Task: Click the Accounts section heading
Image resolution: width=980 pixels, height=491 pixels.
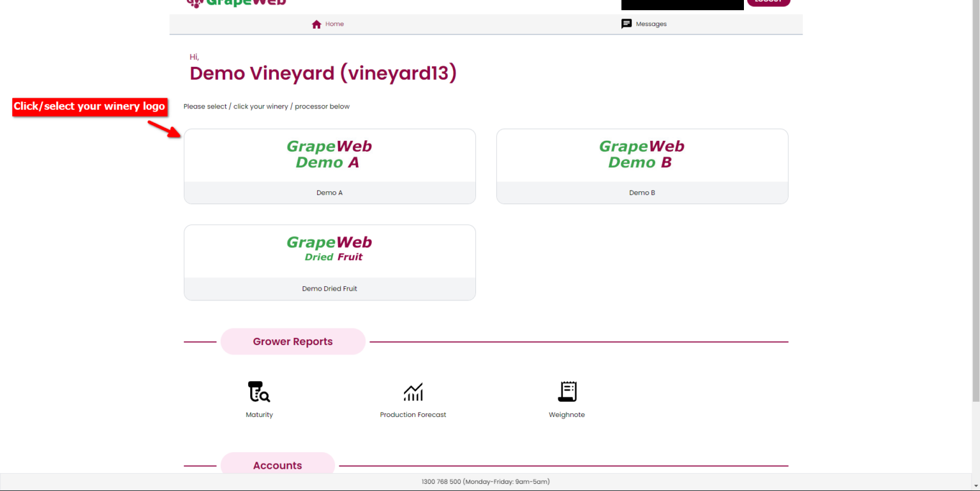Action: pyautogui.click(x=278, y=465)
